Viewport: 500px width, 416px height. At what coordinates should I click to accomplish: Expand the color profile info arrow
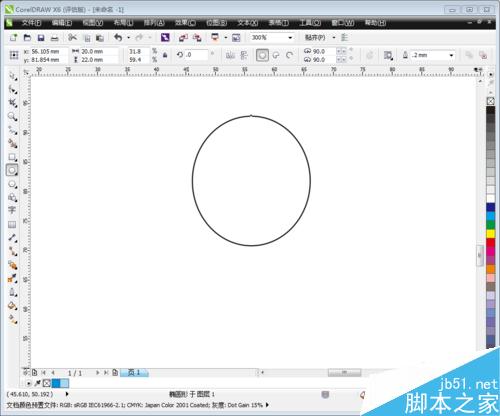[267, 405]
